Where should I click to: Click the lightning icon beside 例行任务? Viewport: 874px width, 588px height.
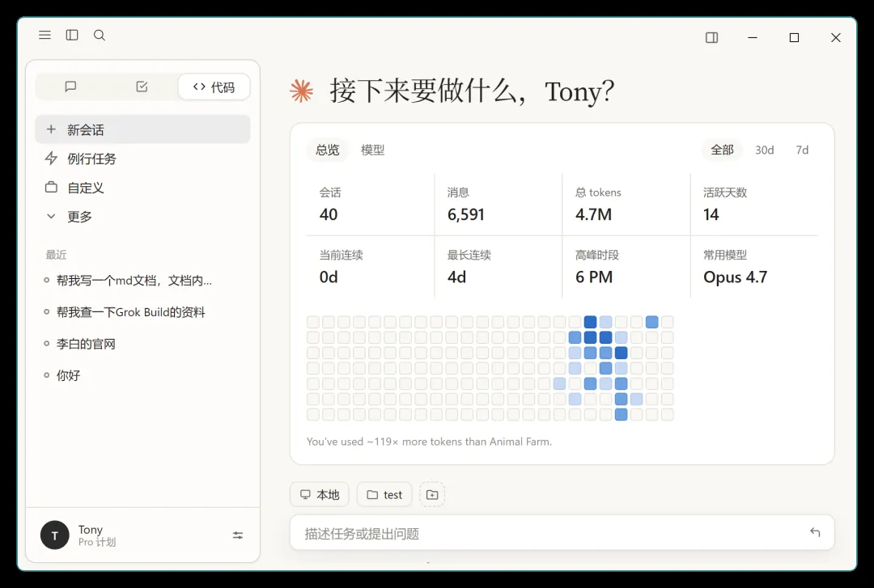point(51,159)
